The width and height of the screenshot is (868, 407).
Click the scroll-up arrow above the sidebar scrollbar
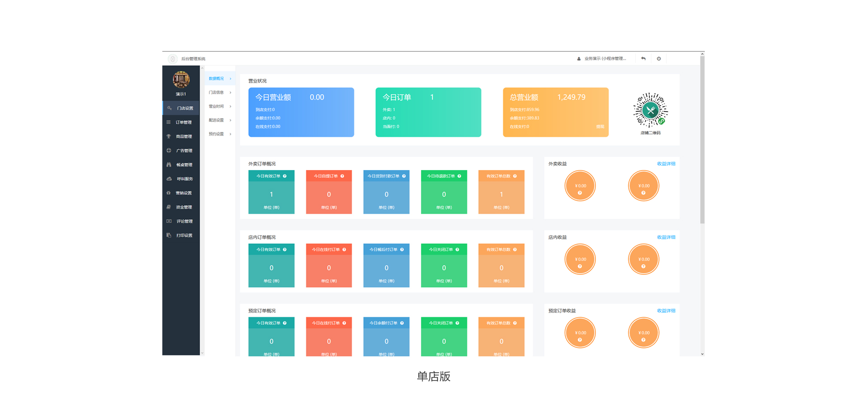click(202, 68)
